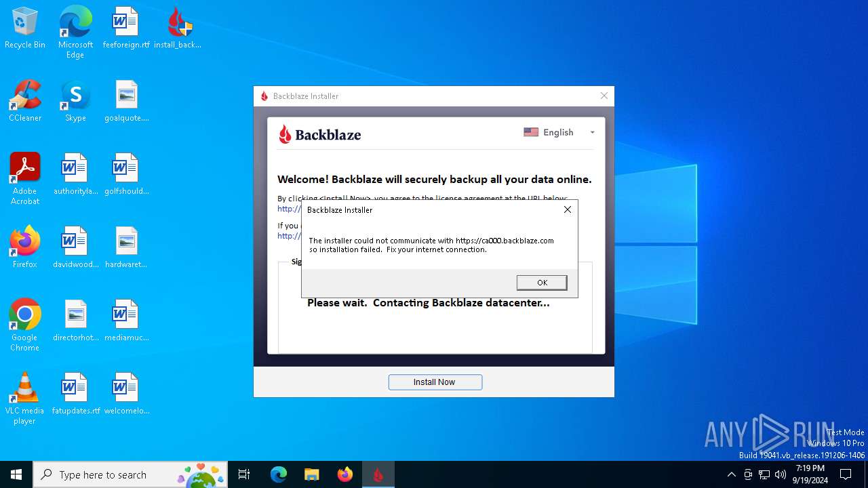868x488 pixels.
Task: Open Adobe Acrobat desktop shortcut
Action: 25,179
